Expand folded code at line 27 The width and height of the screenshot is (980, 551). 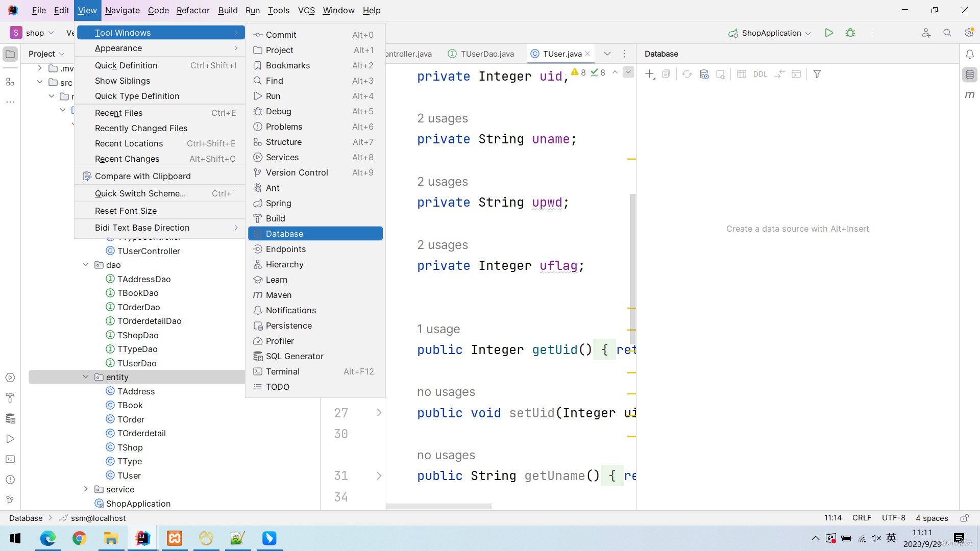click(x=379, y=413)
